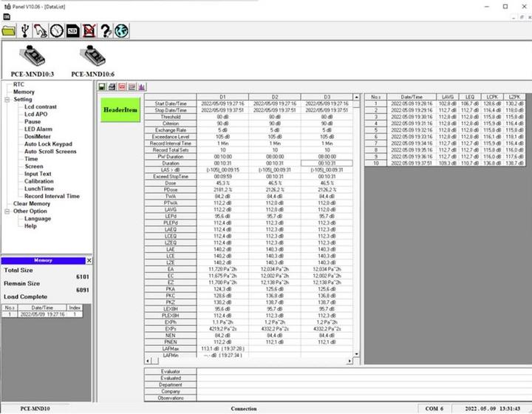Click the Evaluator input field
The width and height of the screenshot is (532, 414).
[x=364, y=372]
